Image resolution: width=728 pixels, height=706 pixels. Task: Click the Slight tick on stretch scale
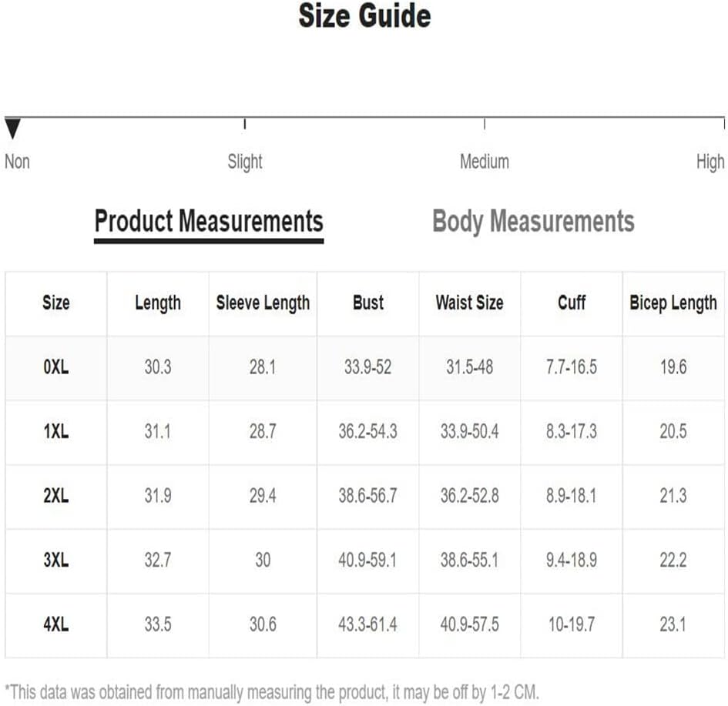(x=245, y=124)
